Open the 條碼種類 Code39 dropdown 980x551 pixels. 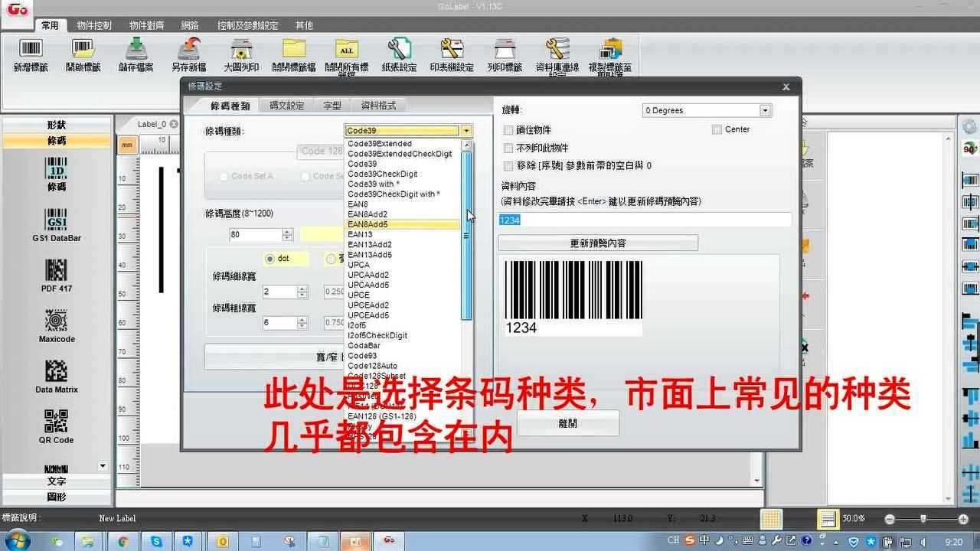tap(466, 130)
